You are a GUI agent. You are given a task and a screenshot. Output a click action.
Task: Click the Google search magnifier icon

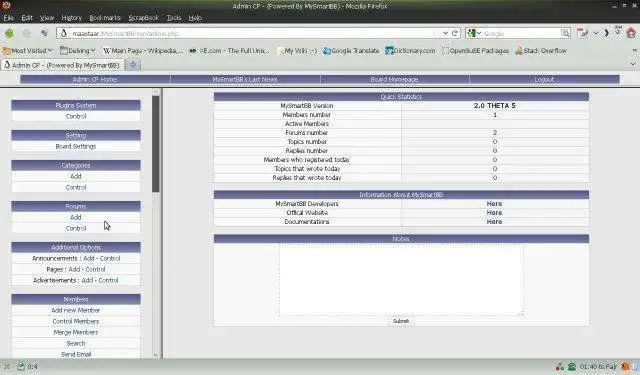(565, 33)
